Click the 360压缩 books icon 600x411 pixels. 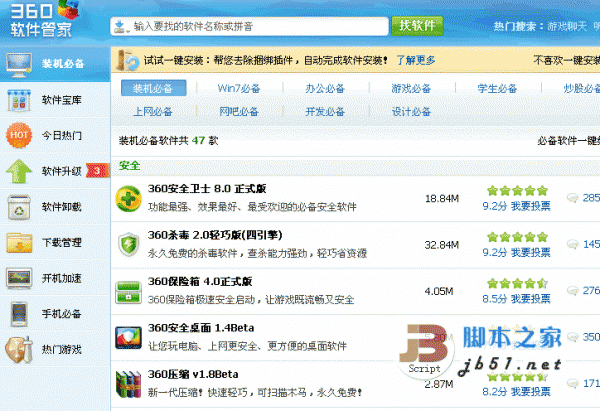coord(129,384)
